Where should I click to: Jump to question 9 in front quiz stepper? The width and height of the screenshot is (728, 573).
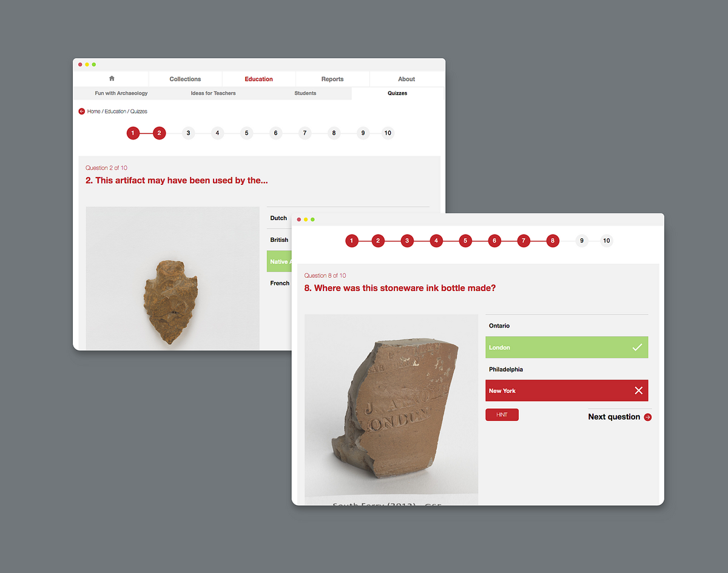581,241
